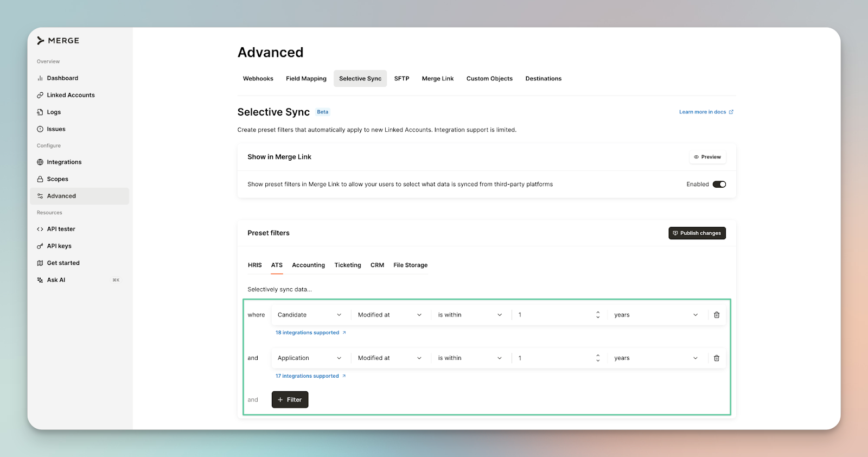This screenshot has width=868, height=457.
Task: Toggle the Enabled switch off
Action: tap(719, 185)
